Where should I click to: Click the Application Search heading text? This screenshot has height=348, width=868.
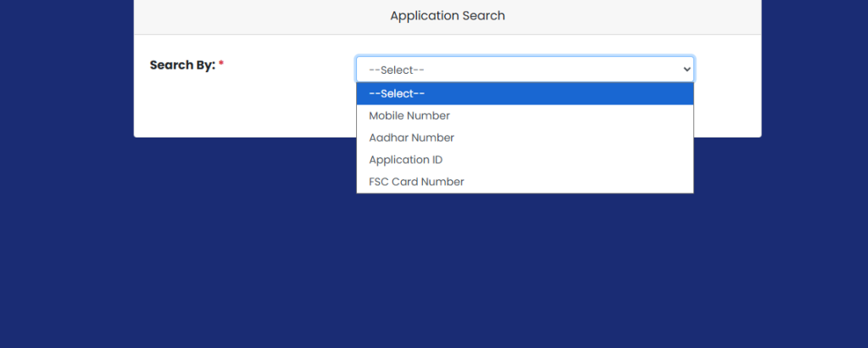click(x=447, y=16)
